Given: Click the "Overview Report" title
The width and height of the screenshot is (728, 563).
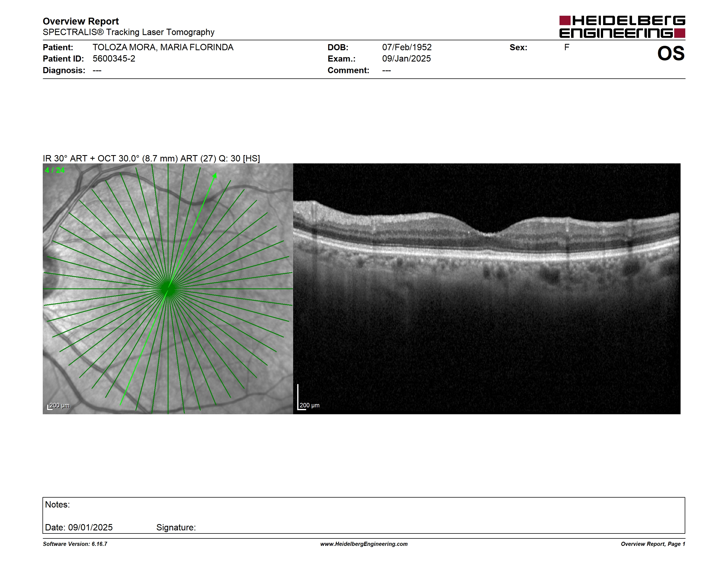Looking at the screenshot, I should tap(81, 21).
